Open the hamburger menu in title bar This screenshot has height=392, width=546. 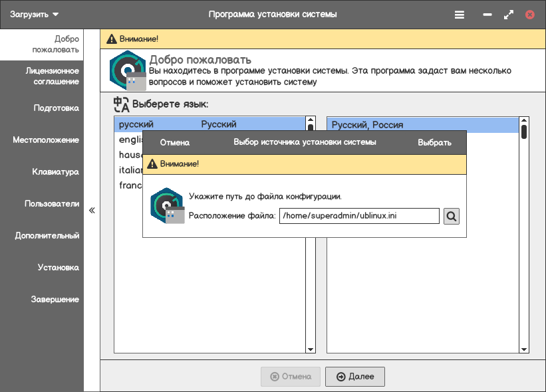460,14
